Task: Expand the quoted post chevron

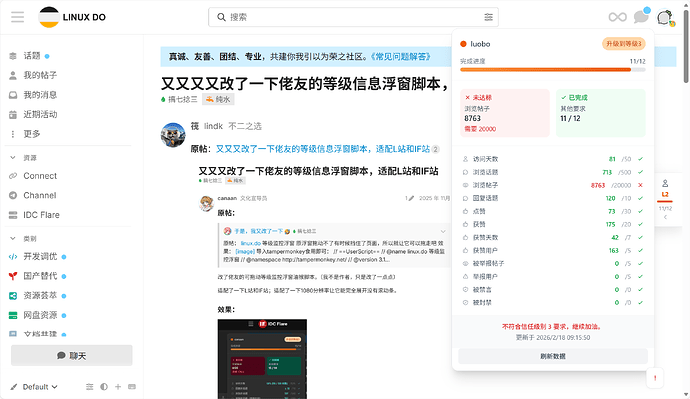Action: click(x=443, y=231)
